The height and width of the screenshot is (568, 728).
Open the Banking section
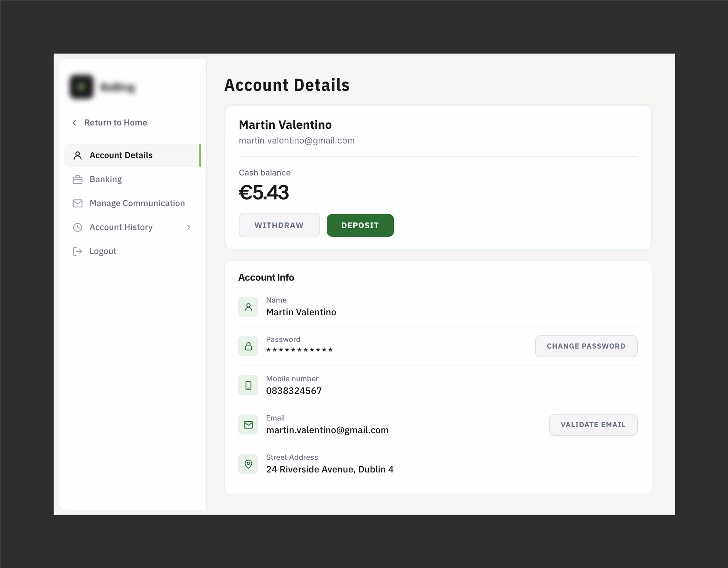(132, 179)
